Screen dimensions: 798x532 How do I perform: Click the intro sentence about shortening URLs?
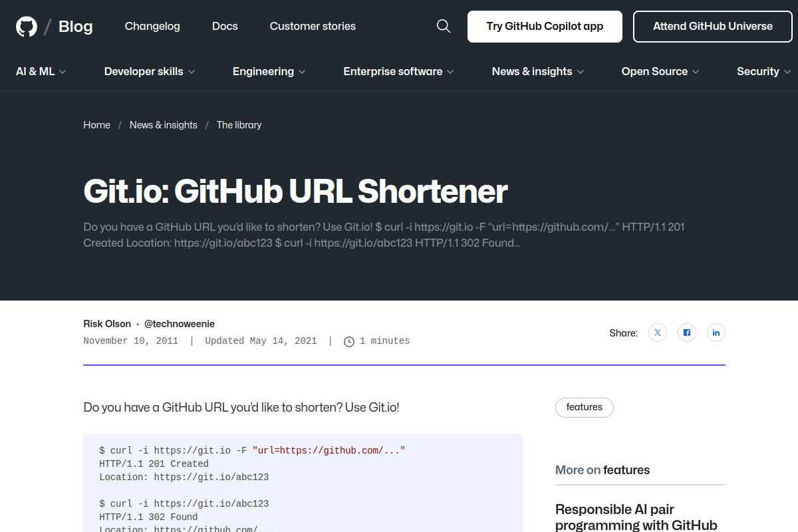(241, 408)
